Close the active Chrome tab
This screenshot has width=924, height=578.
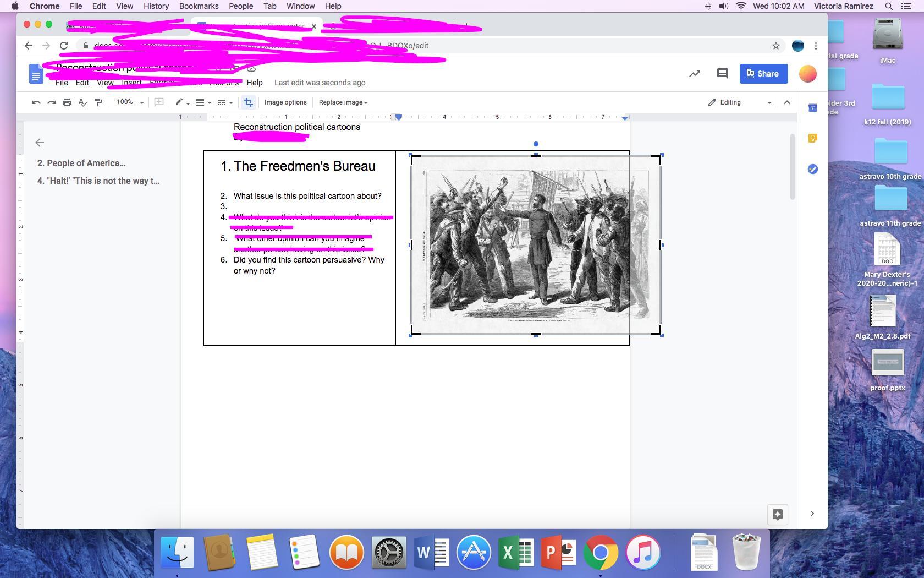click(x=314, y=26)
